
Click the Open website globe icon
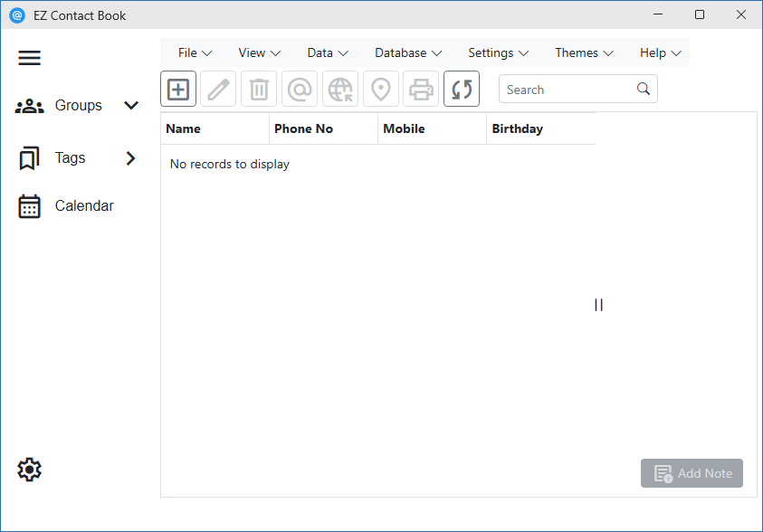click(340, 90)
